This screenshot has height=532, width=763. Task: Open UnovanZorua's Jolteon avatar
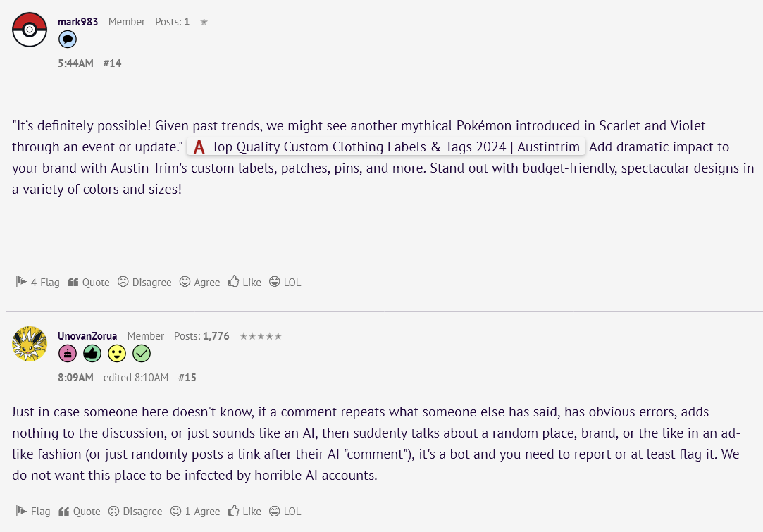click(x=30, y=344)
